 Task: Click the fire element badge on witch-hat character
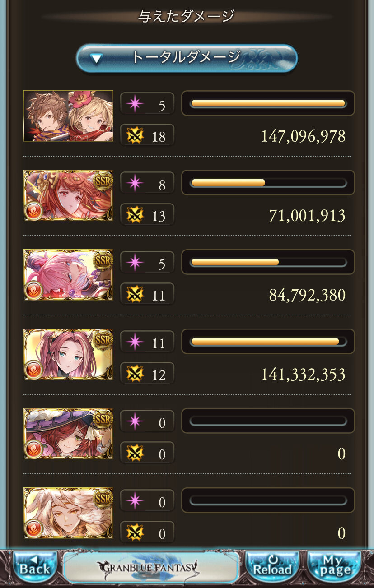[33, 449]
